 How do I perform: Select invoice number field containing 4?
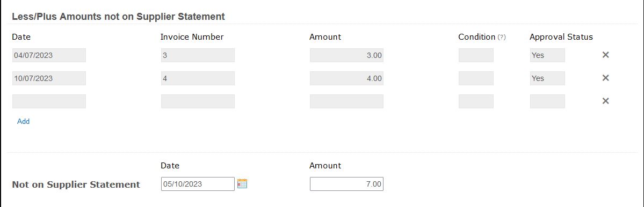(x=198, y=78)
